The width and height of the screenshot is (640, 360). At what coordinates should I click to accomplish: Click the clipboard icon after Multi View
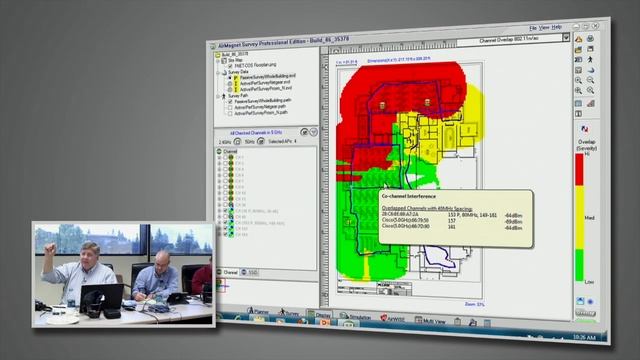[x=457, y=322]
